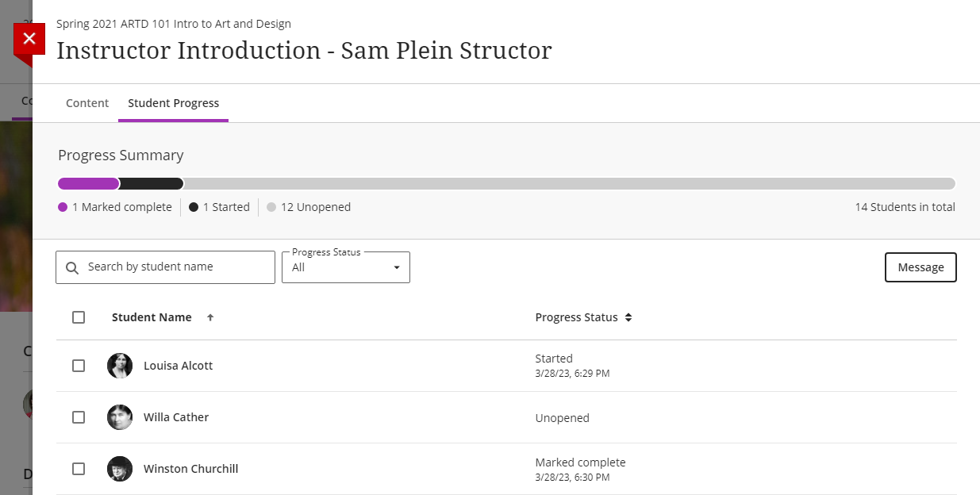The image size is (980, 495).
Task: Click Willa Cather's profile picture
Action: pyautogui.click(x=120, y=417)
